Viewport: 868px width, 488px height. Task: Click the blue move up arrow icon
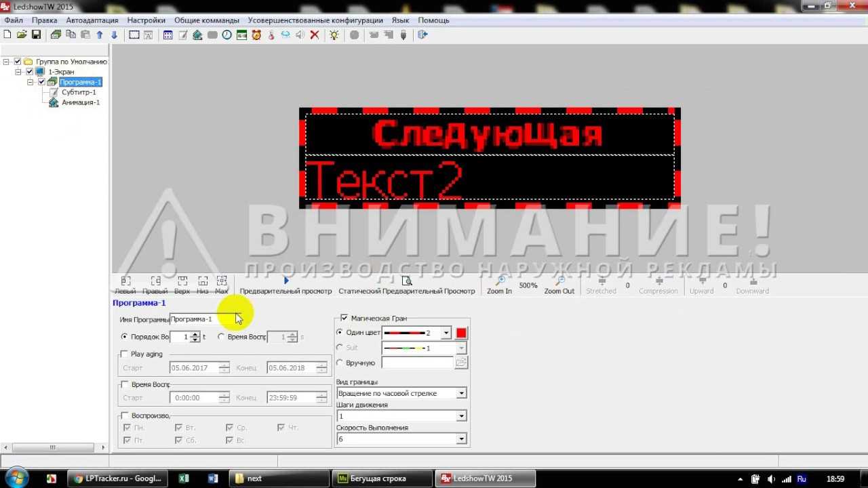(x=100, y=35)
